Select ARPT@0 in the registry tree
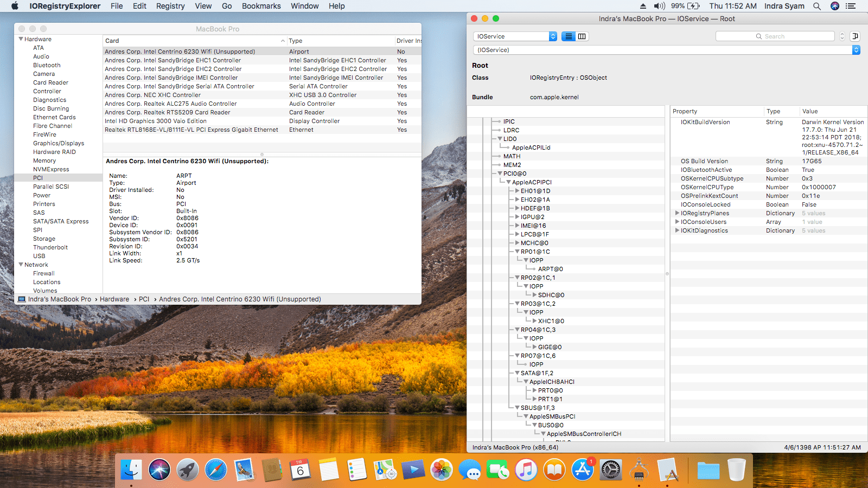Screen dimensions: 868x488 click(x=551, y=269)
